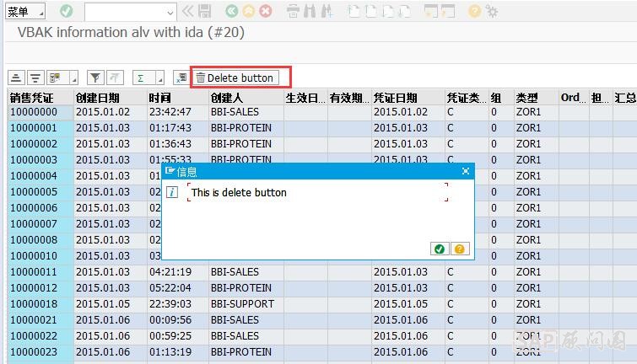Close the information popup with X
637x364 pixels.
point(466,171)
